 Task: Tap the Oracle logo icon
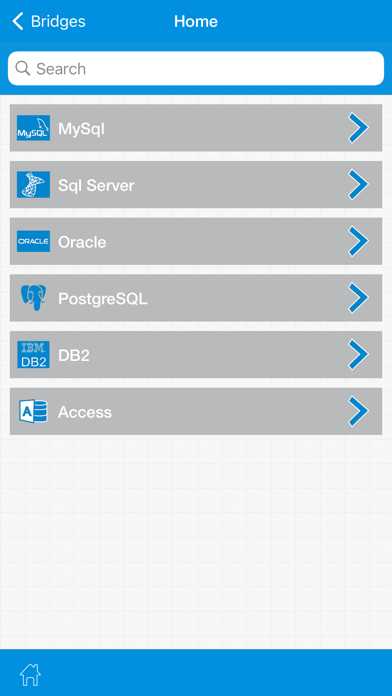coord(33,241)
